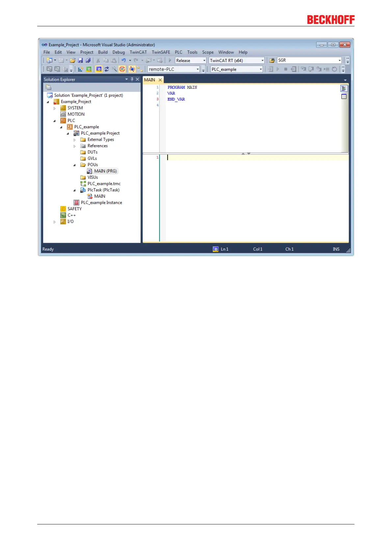Open the SGR search dropdown
392x554 pixels.
(x=340, y=61)
